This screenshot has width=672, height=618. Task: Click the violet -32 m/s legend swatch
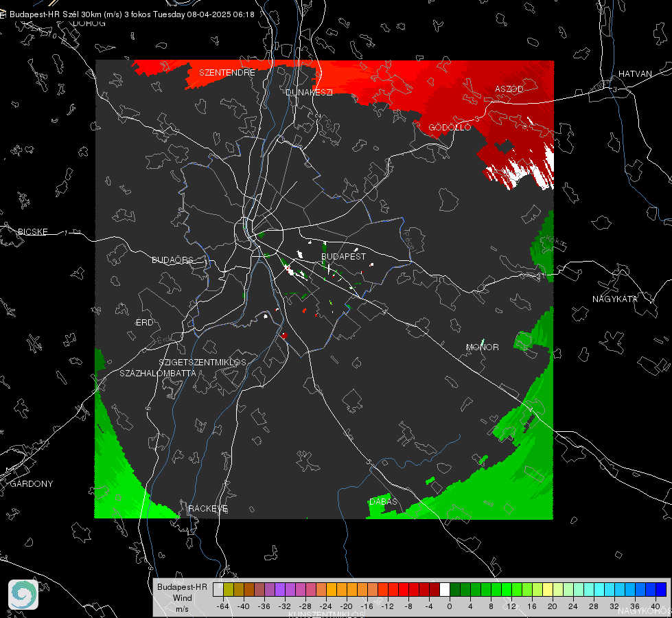[x=280, y=590]
